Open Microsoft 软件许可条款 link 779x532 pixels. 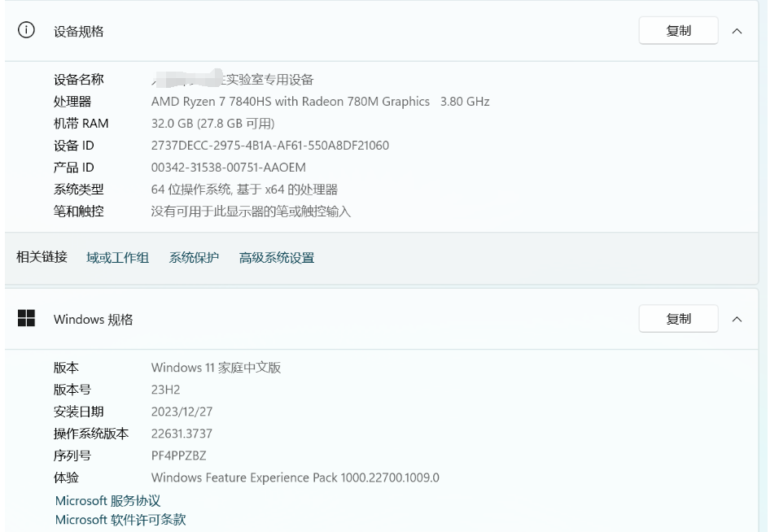pos(120,520)
